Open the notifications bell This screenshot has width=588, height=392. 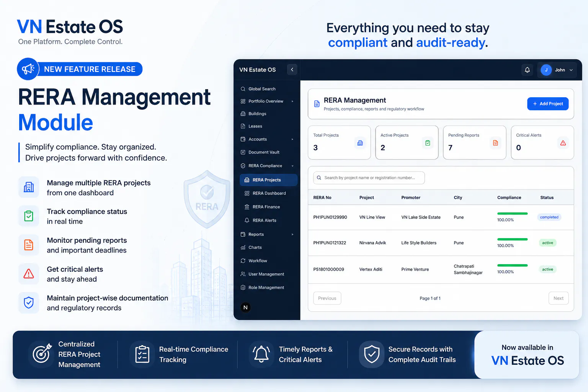tap(527, 70)
